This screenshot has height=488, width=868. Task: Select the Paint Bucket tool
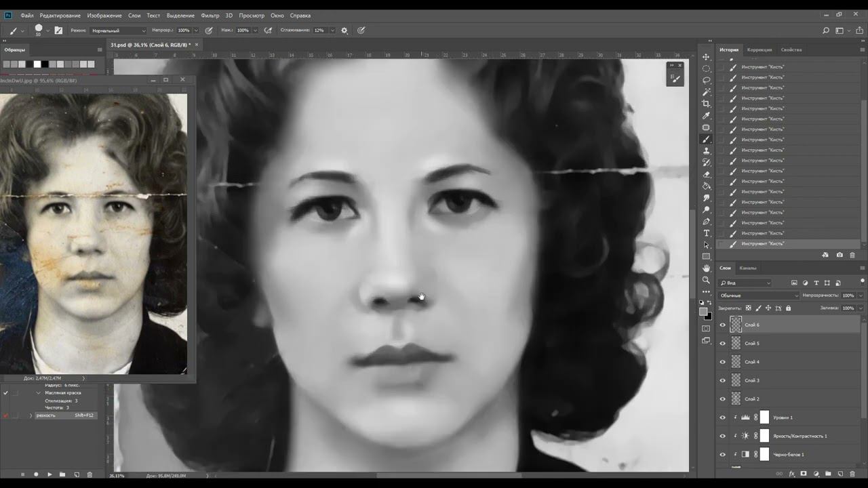click(x=706, y=186)
